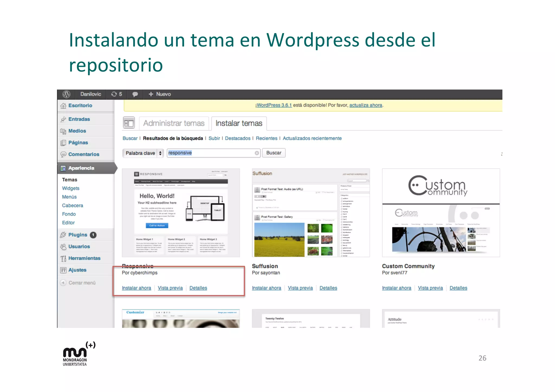The height and width of the screenshot is (392, 555).
Task: Click the Apariencia layout icon
Action: [63, 168]
